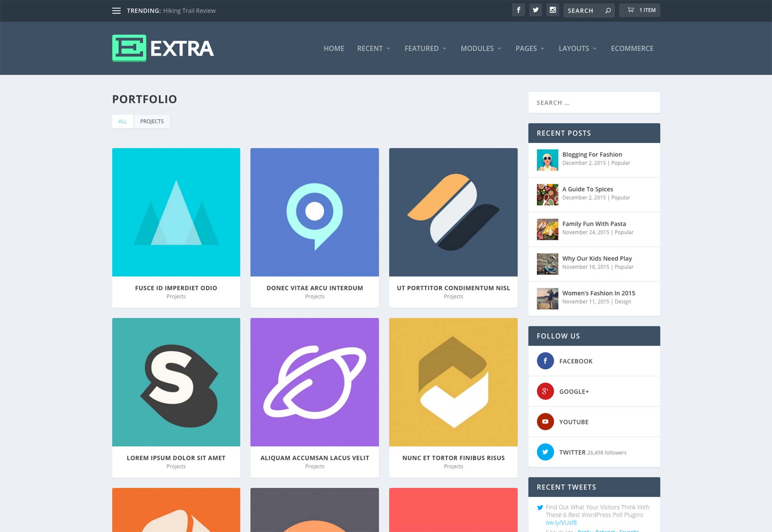Click the search magnifier icon in header
The image size is (772, 532).
(x=608, y=10)
